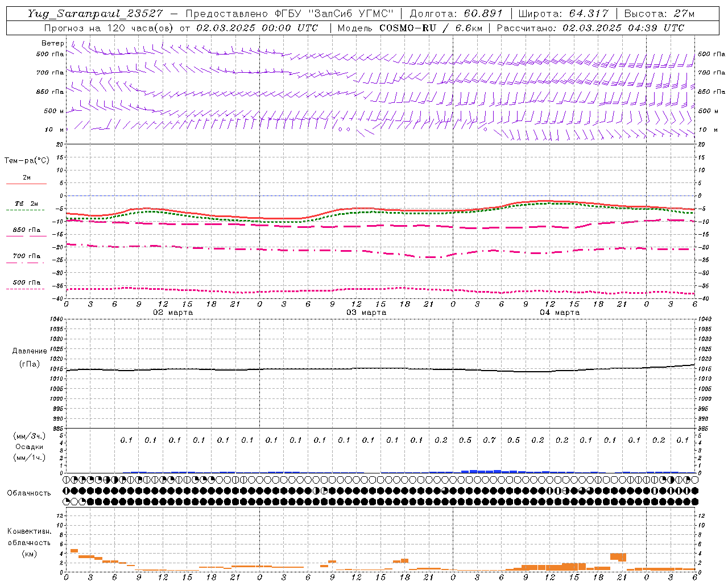Click the dashed line sample under 850 гПа legend
The height and width of the screenshot is (582, 728).
coord(25,236)
